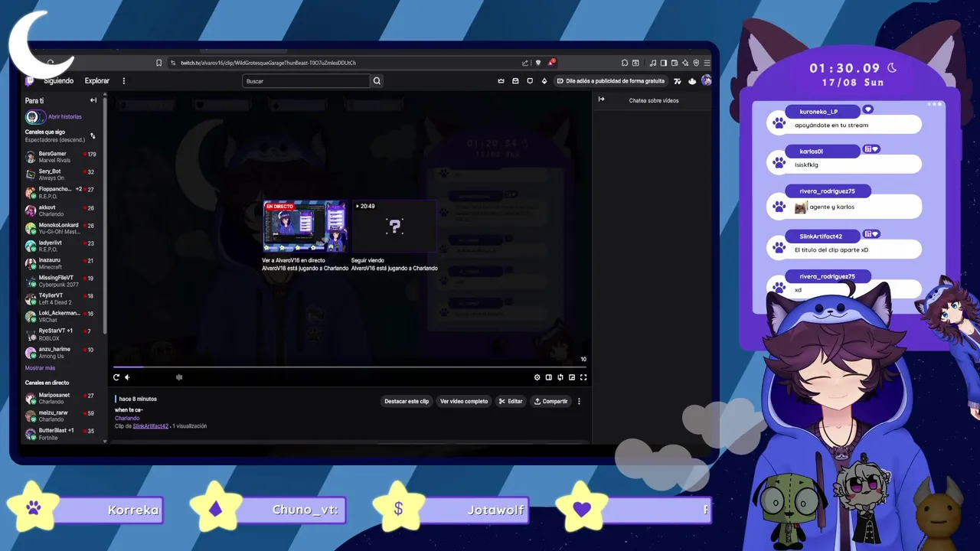Open BersGamer channel in sidebar
980x551 pixels.
point(60,157)
